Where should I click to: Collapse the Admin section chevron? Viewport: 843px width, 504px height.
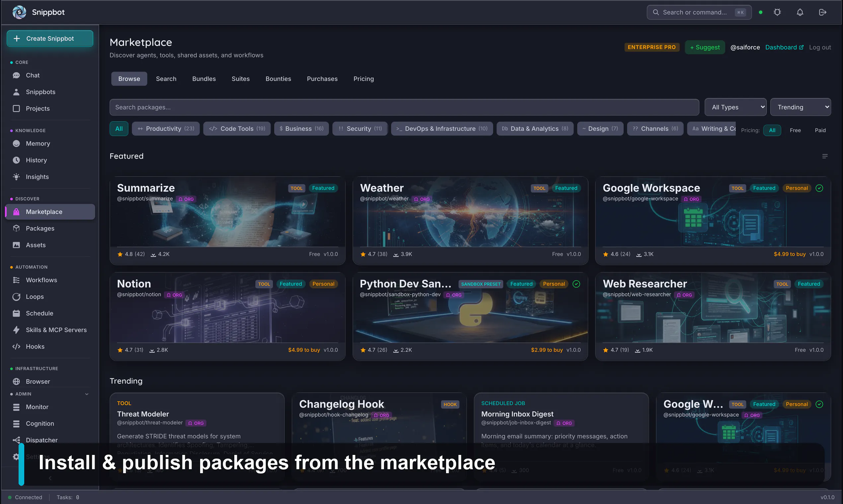pyautogui.click(x=87, y=394)
